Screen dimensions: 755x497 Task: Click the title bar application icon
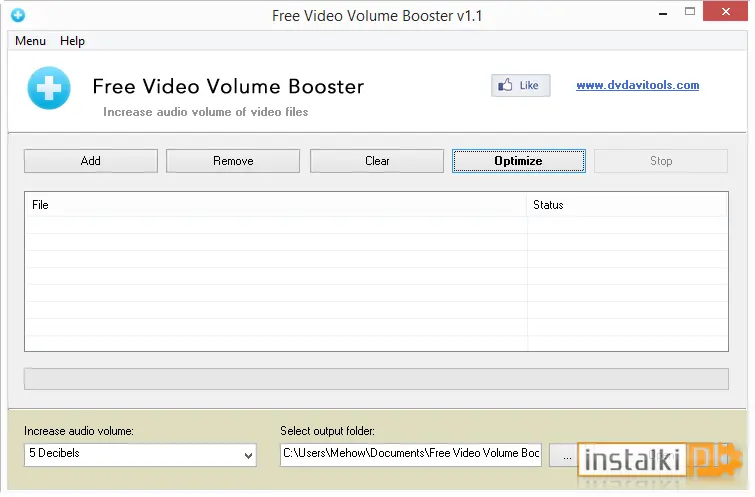18,15
